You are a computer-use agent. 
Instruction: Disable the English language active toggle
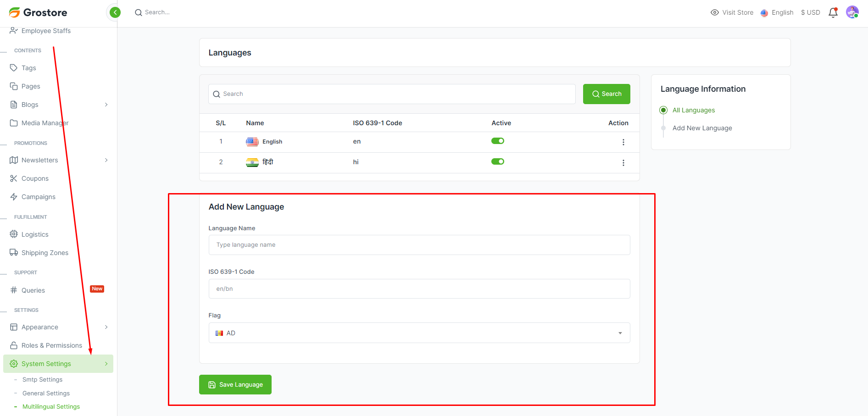[497, 141]
